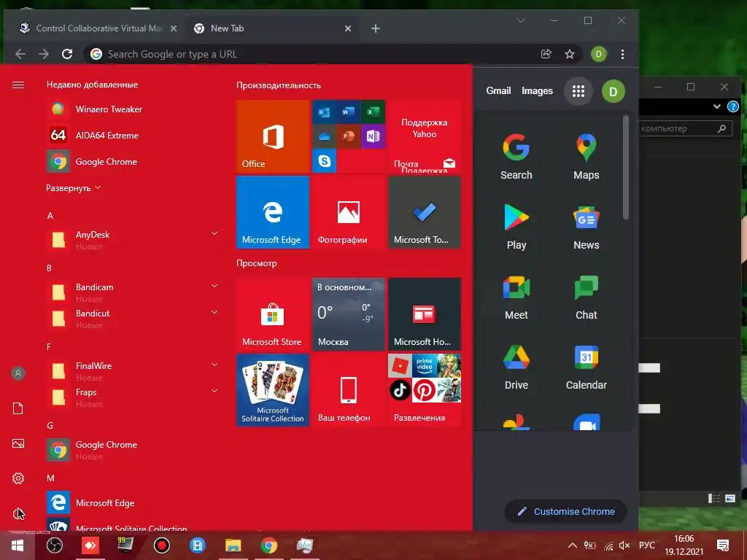Click the Google apps panel scrollbar

[625, 168]
